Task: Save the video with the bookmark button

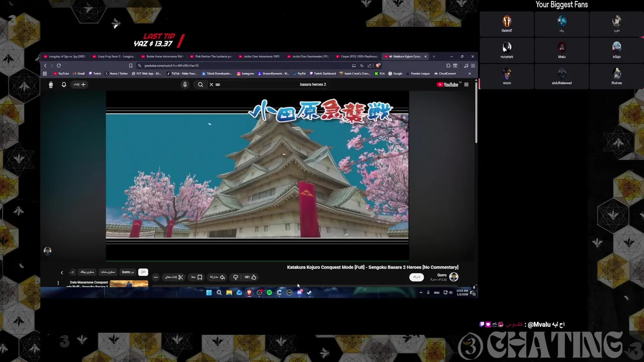Action: click(197, 277)
